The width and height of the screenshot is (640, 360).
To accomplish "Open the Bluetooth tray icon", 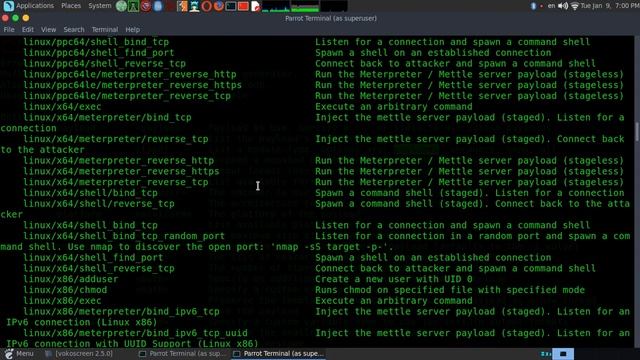I will [x=533, y=6].
